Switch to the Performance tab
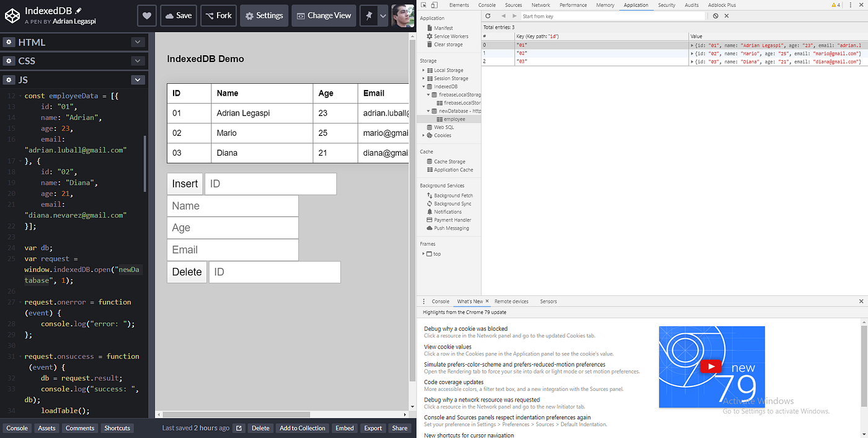This screenshot has height=438, width=868. (x=573, y=5)
